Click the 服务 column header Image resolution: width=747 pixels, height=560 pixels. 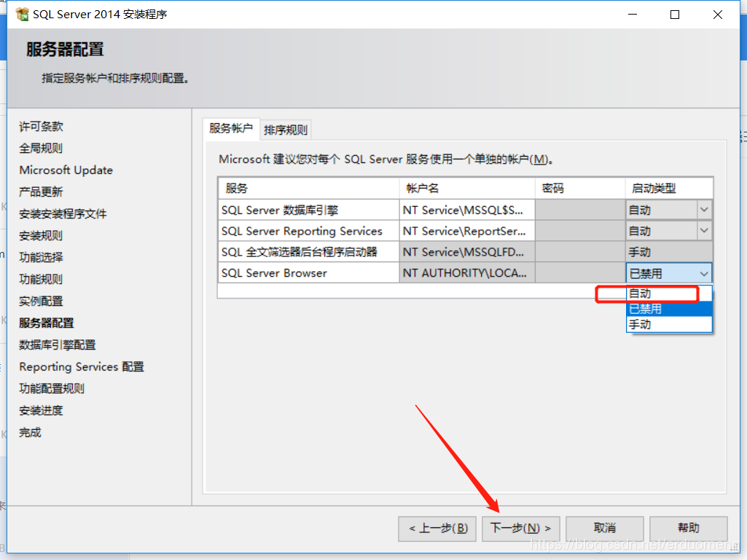(x=309, y=189)
